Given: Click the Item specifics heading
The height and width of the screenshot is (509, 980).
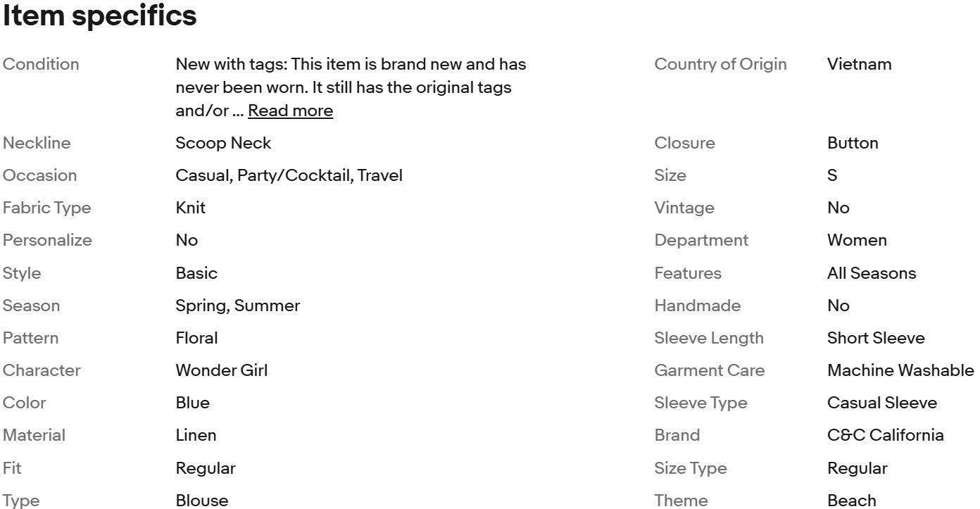Looking at the screenshot, I should click(x=99, y=15).
